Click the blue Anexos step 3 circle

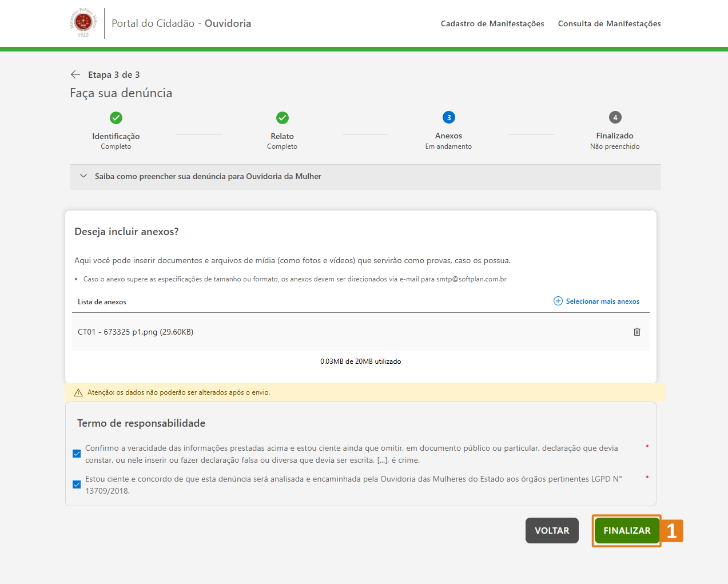pyautogui.click(x=449, y=117)
